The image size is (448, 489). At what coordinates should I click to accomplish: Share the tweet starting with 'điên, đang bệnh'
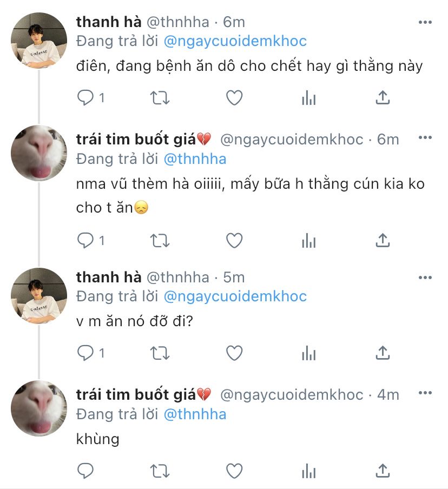coord(383,98)
